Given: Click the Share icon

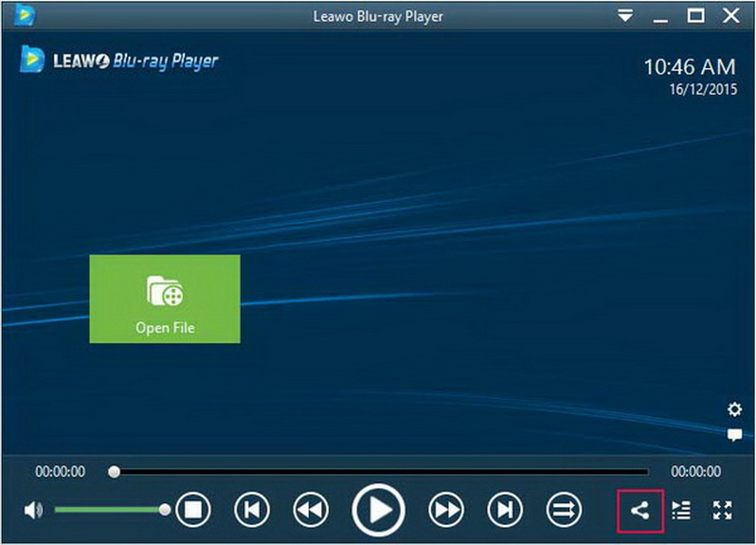Looking at the screenshot, I should 640,510.
